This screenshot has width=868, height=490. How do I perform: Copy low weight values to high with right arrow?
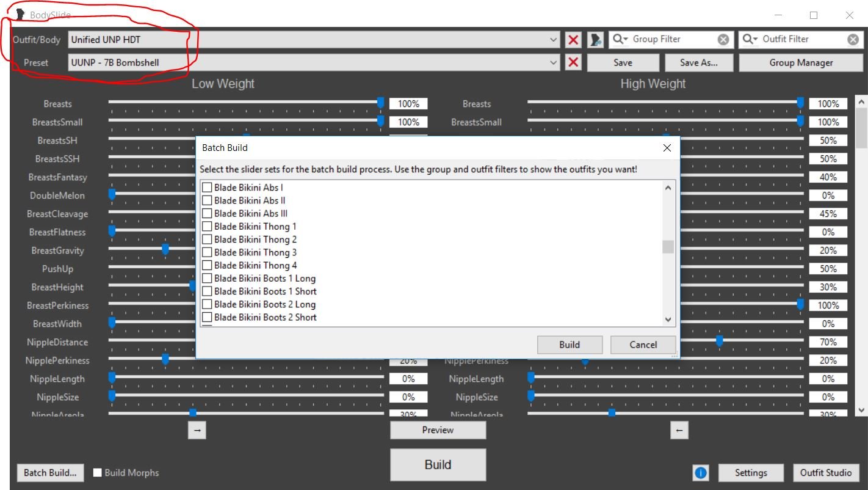(x=197, y=430)
